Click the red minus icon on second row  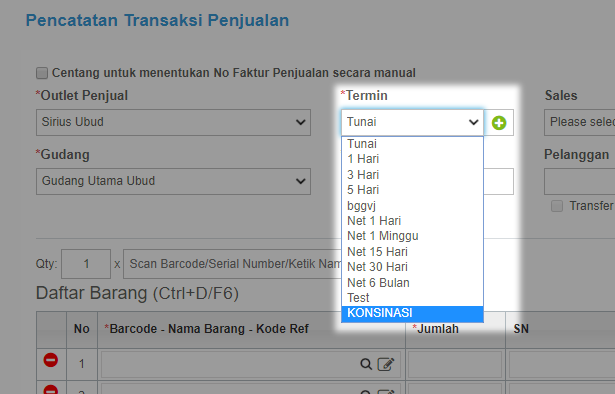coord(51,389)
